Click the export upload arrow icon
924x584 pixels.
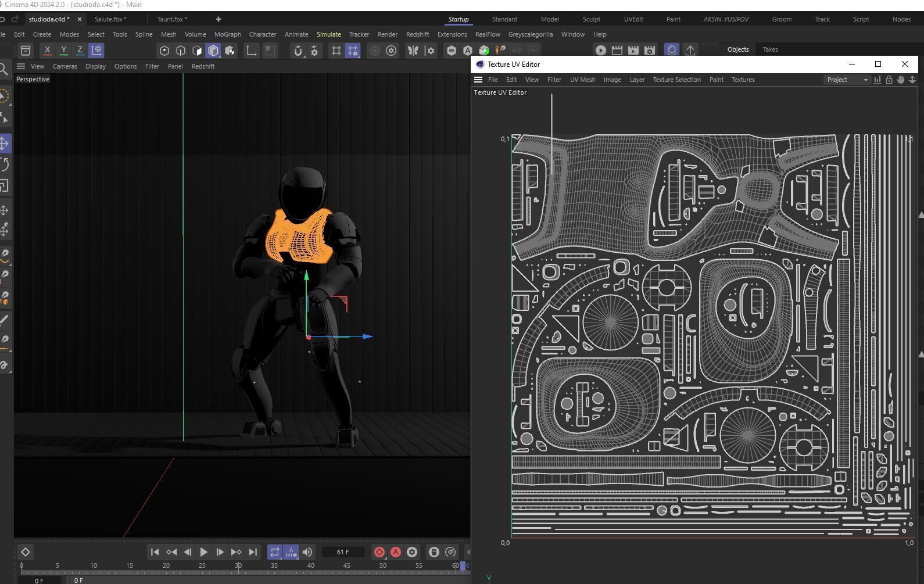click(x=690, y=51)
